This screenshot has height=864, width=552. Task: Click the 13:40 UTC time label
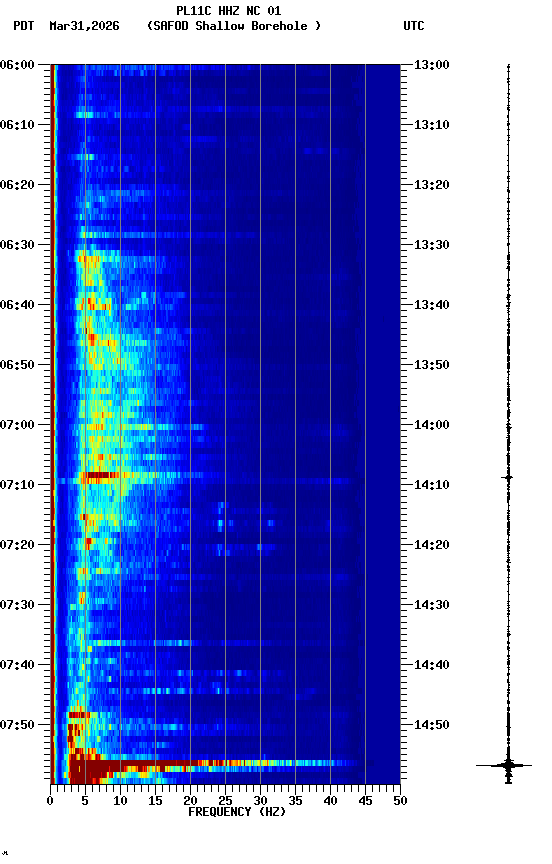[x=432, y=305]
